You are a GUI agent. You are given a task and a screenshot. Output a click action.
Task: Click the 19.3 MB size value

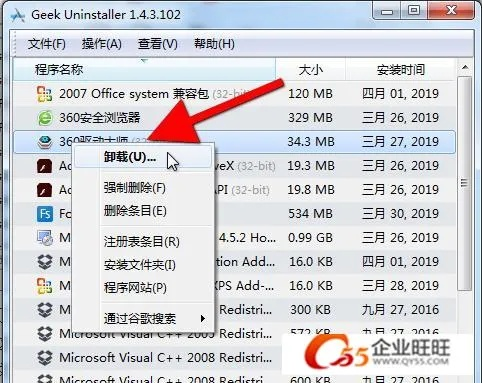[311, 166]
